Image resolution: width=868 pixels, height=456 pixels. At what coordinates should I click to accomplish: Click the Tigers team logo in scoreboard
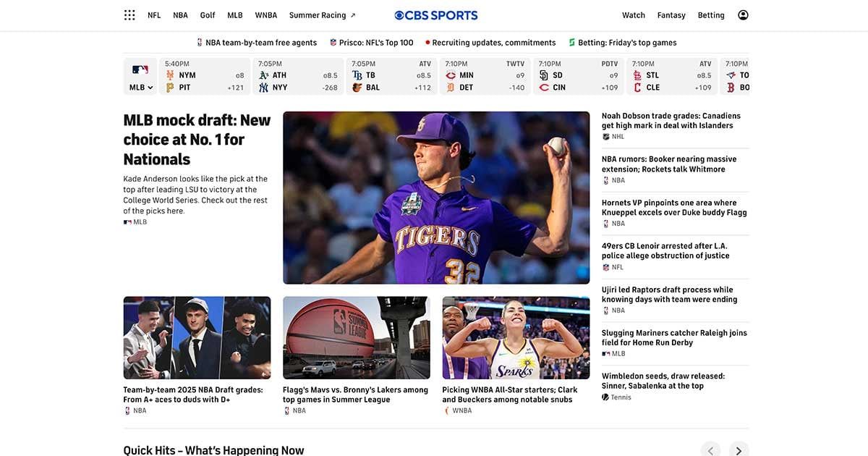451,88
